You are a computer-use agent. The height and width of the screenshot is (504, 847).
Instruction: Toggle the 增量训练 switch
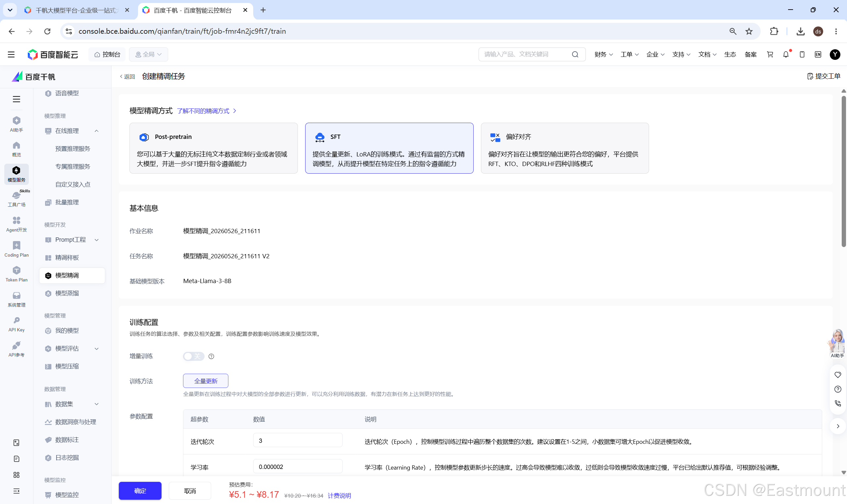[x=193, y=356]
